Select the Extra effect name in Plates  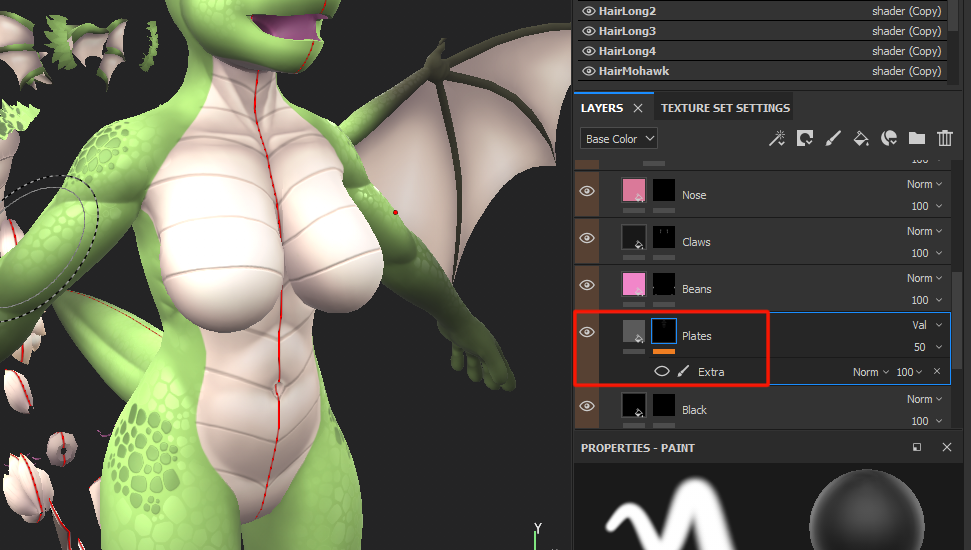pos(711,372)
